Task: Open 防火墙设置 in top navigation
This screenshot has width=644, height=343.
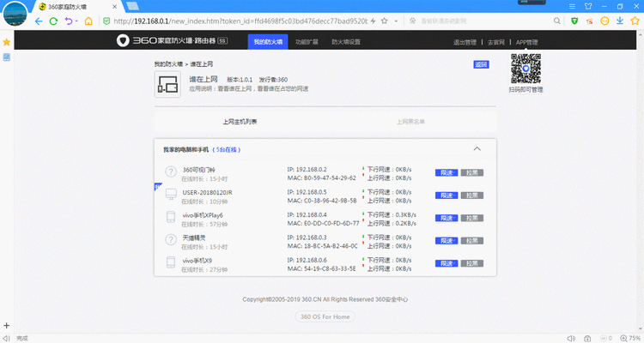Action: tap(346, 42)
